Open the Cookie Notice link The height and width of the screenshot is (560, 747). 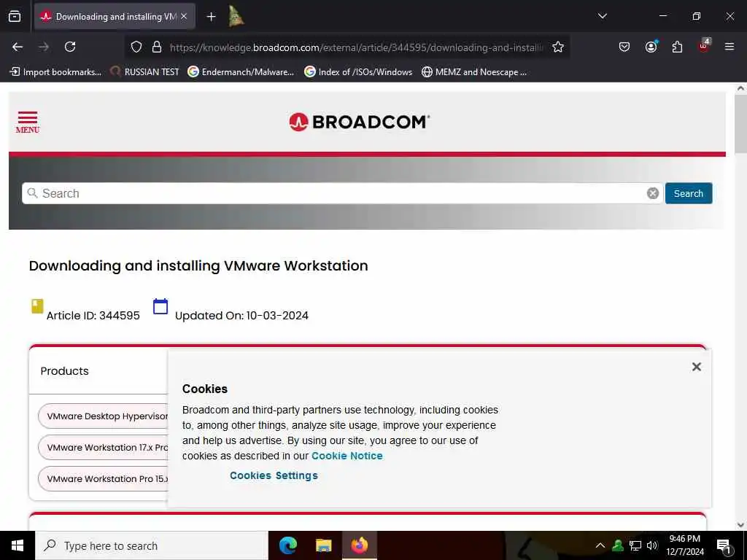(x=347, y=456)
